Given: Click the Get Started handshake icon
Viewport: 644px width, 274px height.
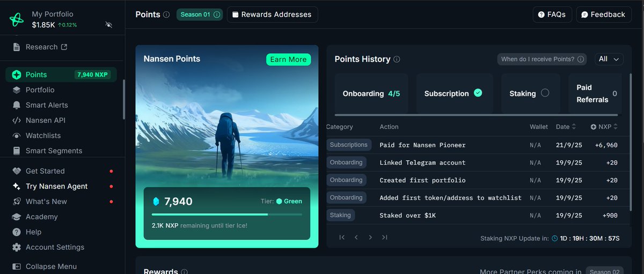Looking at the screenshot, I should click(17, 171).
